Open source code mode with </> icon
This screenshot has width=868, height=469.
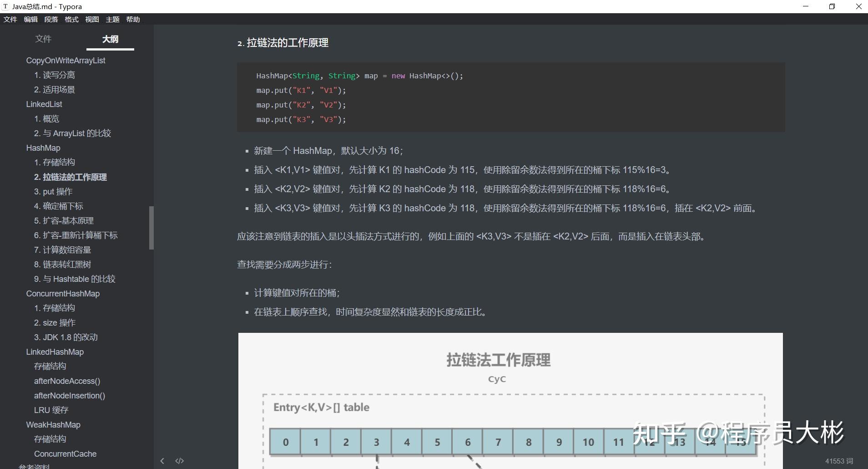(x=179, y=461)
